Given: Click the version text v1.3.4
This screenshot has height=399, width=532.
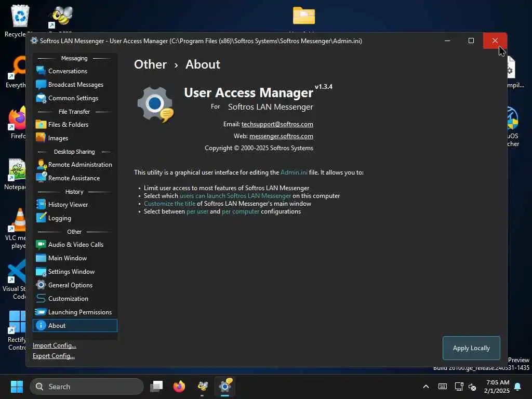Looking at the screenshot, I should click(x=324, y=87).
